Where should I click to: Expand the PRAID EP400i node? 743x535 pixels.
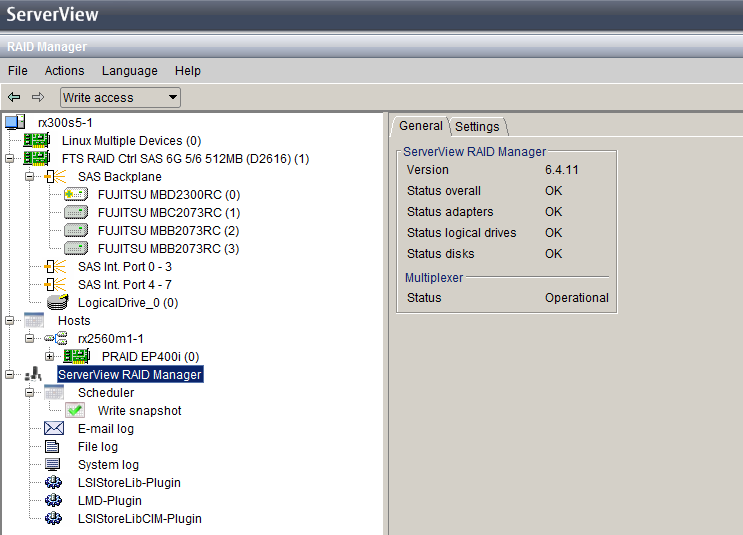click(49, 356)
